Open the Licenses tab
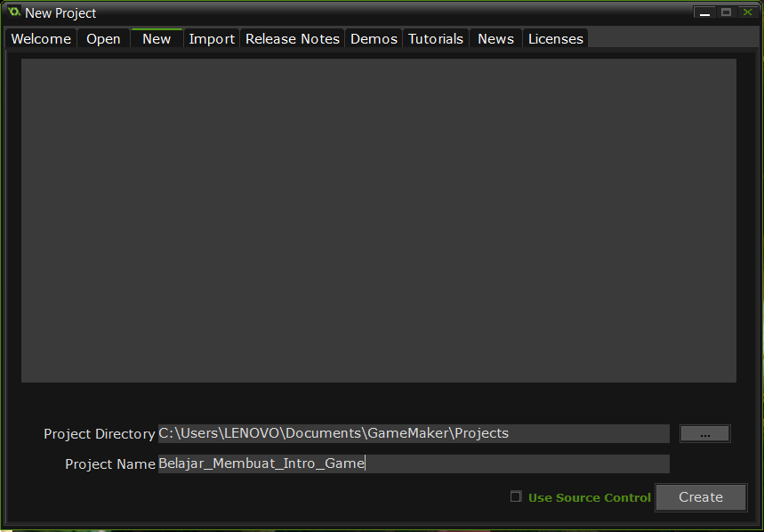The image size is (764, 532). pyautogui.click(x=556, y=38)
